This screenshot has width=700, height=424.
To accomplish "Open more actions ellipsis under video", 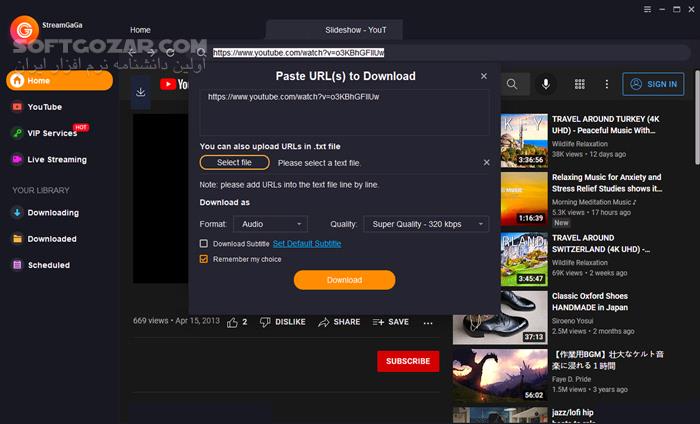I will tap(428, 323).
